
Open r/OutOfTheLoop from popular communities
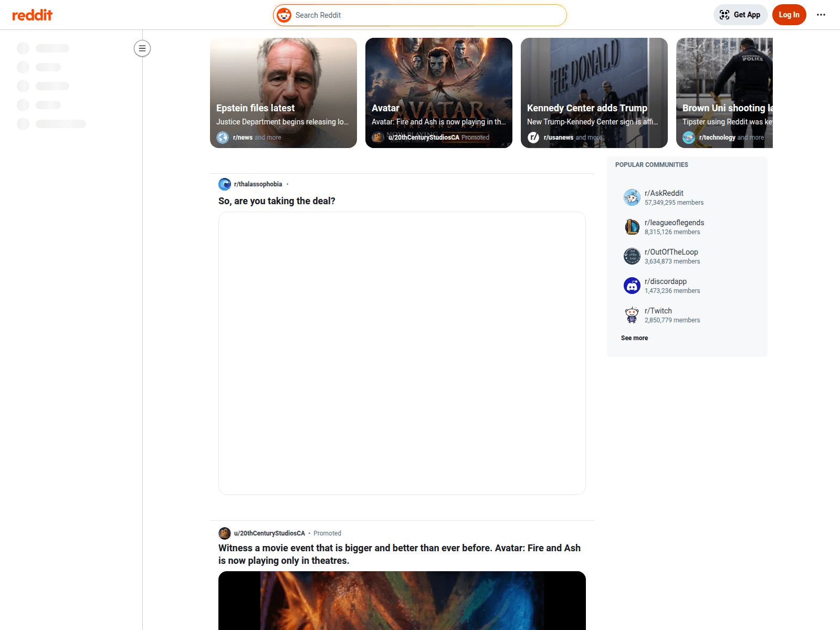pyautogui.click(x=671, y=252)
